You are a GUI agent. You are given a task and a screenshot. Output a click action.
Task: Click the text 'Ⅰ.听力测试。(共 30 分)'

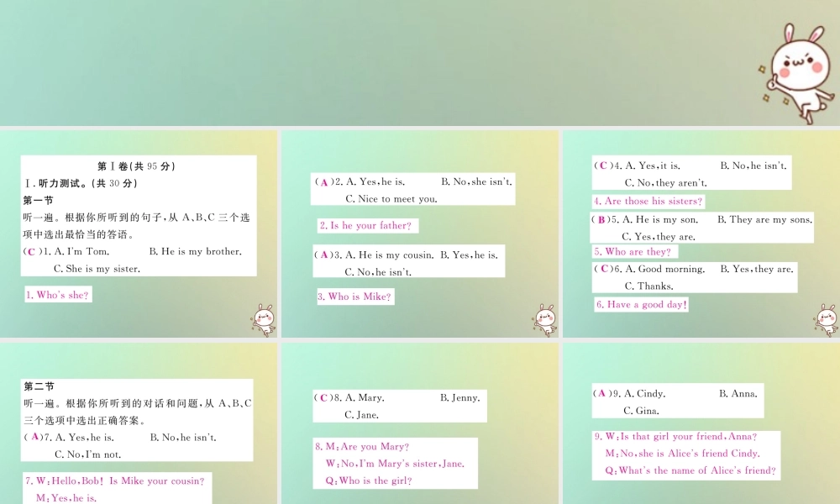click(81, 183)
